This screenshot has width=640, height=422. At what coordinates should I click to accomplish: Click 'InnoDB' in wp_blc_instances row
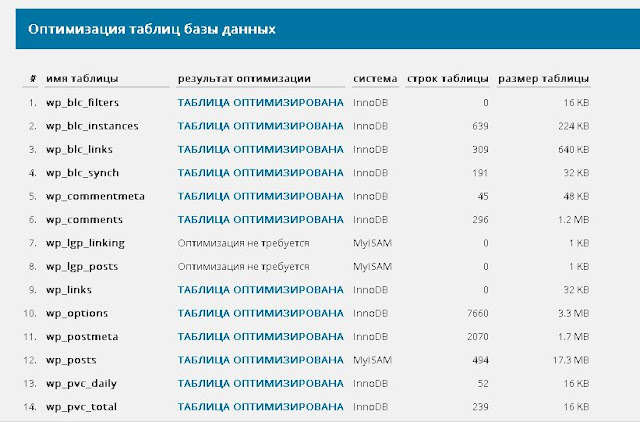coord(371,126)
